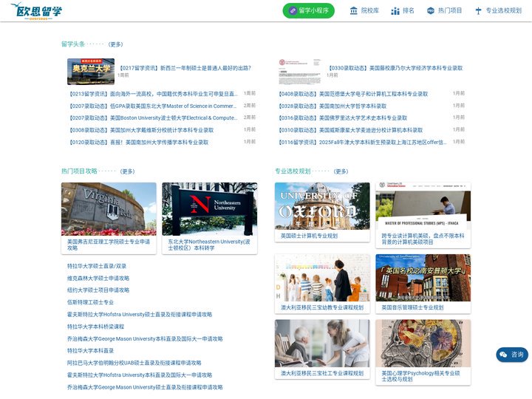Open 跨专业读计算机美硕 title
The width and height of the screenshot is (532, 399).
[x=423, y=239]
